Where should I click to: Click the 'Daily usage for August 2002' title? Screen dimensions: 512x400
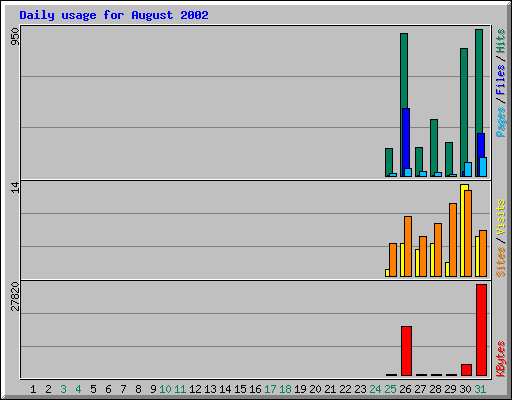114,16
